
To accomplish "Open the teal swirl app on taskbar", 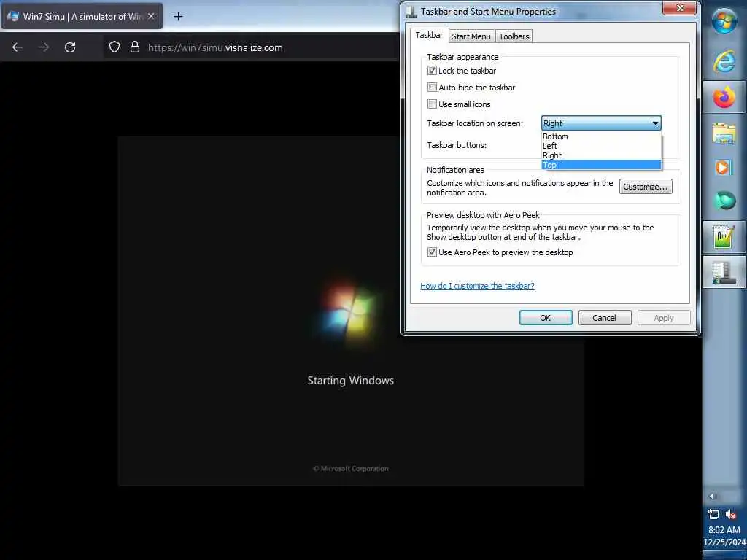I will coord(724,201).
